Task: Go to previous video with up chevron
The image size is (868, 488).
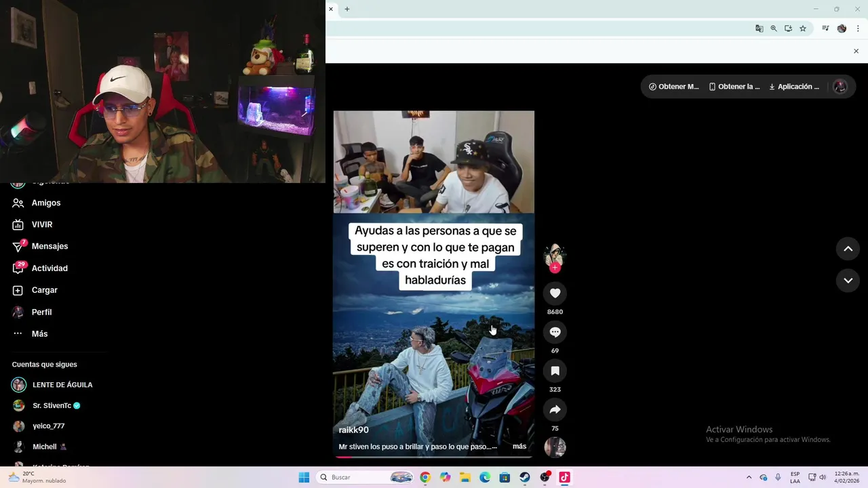Action: [848, 249]
